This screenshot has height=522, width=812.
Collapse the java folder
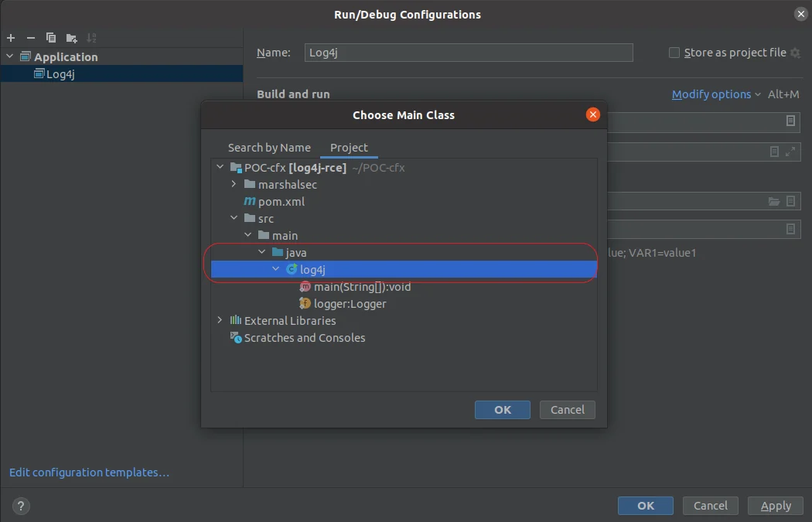[262, 252]
